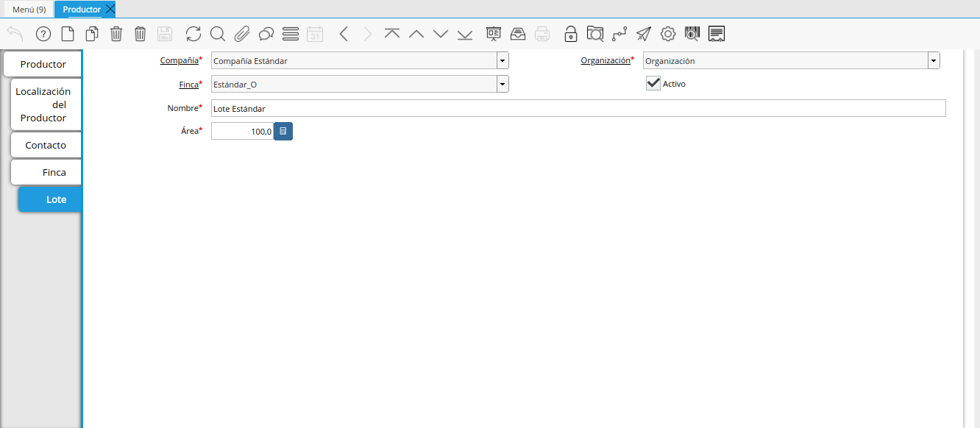Create a new record with blank page icon

coord(67,34)
